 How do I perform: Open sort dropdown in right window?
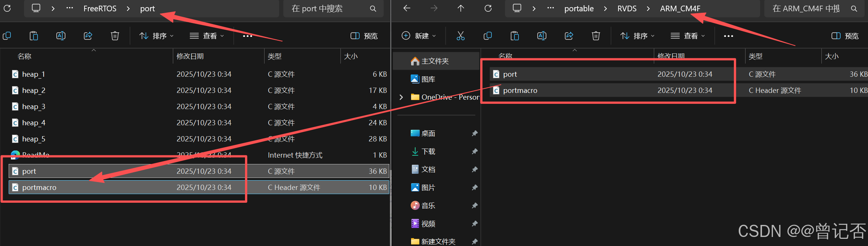(637, 36)
